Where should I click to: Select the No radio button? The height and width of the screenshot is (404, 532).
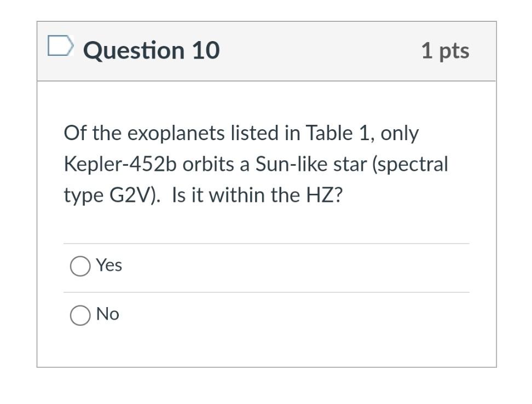pos(79,315)
